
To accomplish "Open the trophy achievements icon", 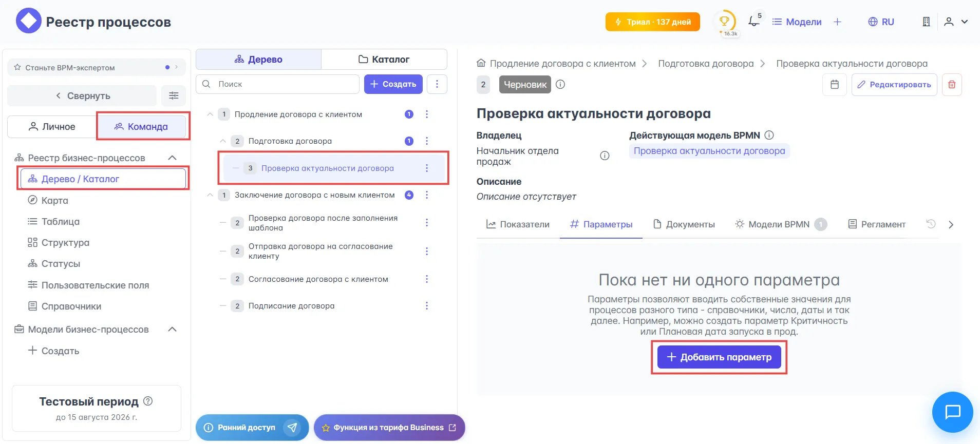I will coord(724,22).
